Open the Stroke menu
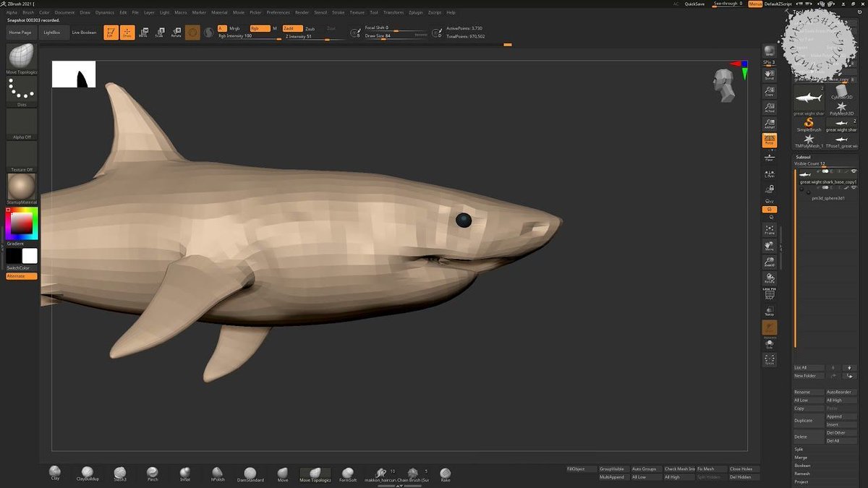868x488 pixels. (338, 12)
